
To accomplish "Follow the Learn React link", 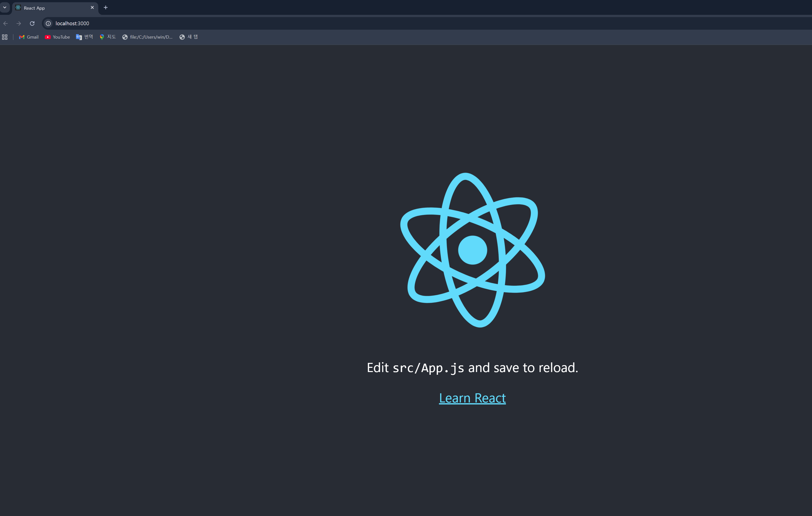I will (472, 398).
